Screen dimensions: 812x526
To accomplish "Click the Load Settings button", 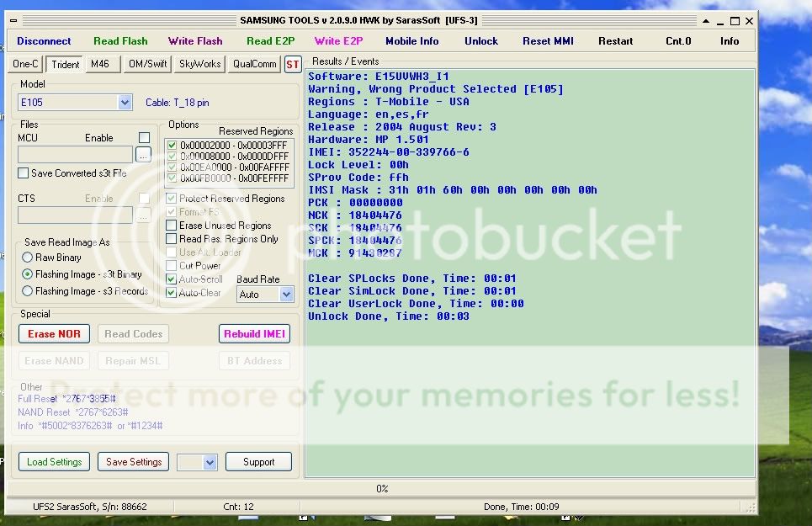I will (x=54, y=462).
